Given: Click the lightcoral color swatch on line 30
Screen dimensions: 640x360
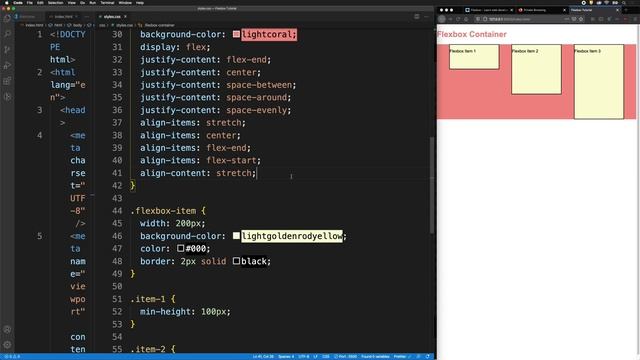Looking at the screenshot, I should (x=236, y=34).
